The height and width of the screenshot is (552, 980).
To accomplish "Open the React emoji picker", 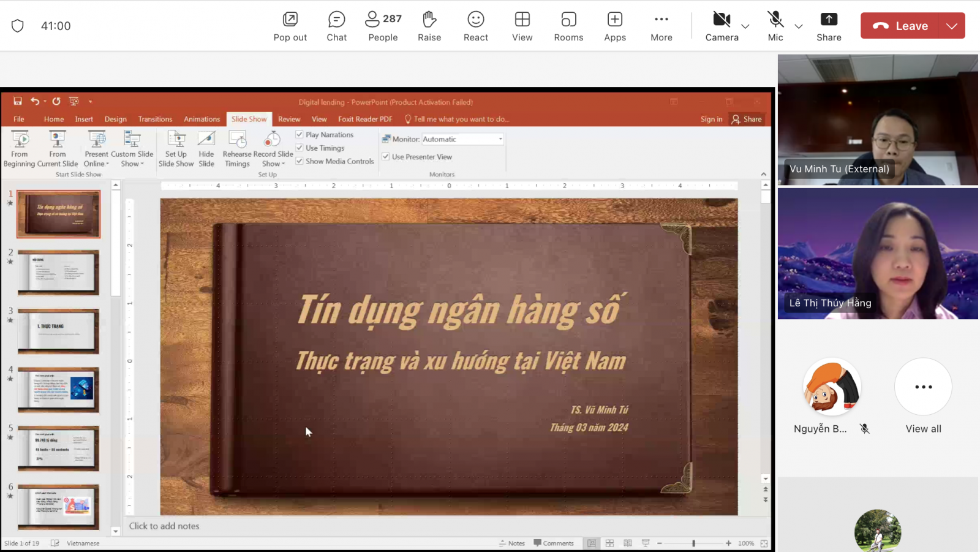I will tap(476, 26).
